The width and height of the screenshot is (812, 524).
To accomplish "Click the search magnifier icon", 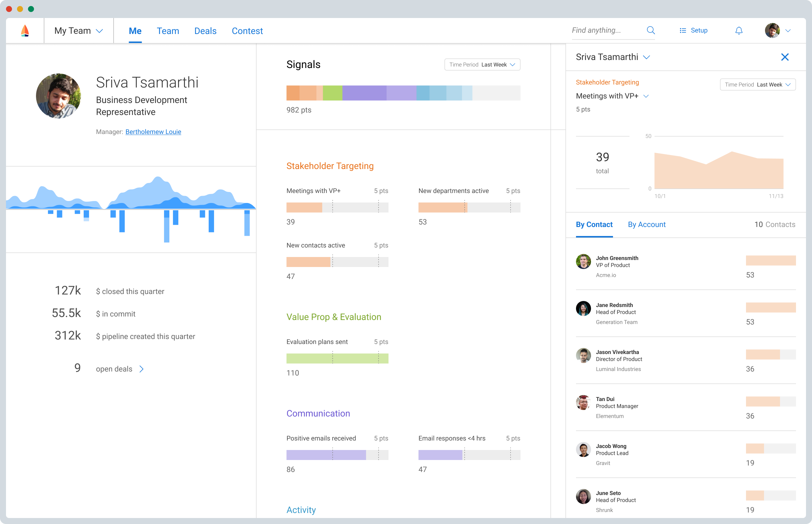I will pos(650,30).
